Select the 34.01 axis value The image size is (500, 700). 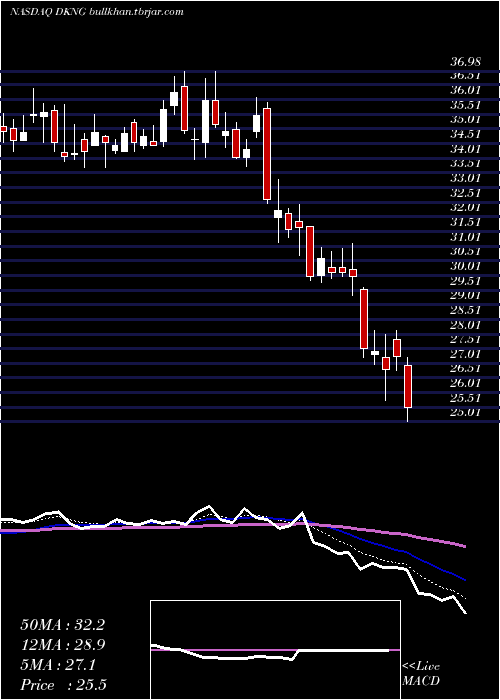465,149
